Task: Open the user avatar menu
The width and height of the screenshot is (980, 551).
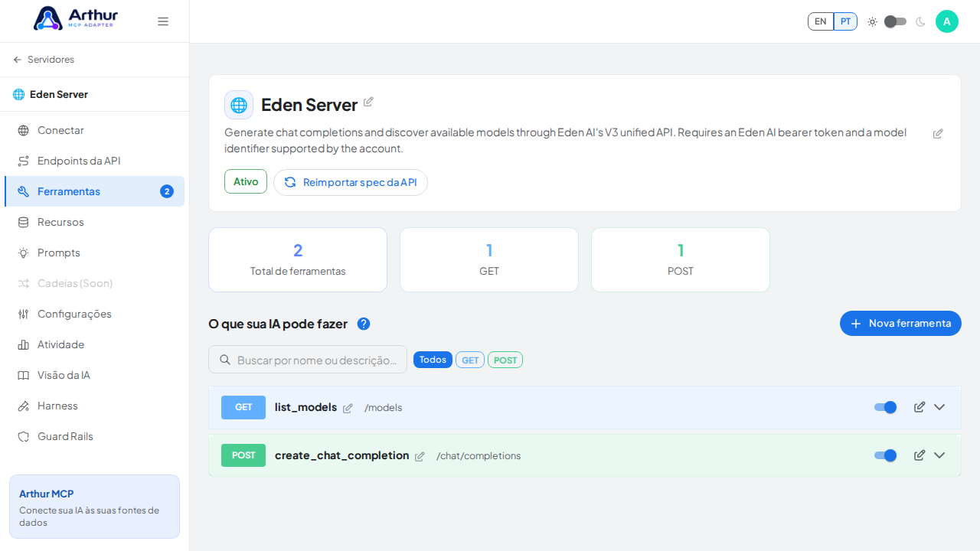Action: tap(947, 21)
